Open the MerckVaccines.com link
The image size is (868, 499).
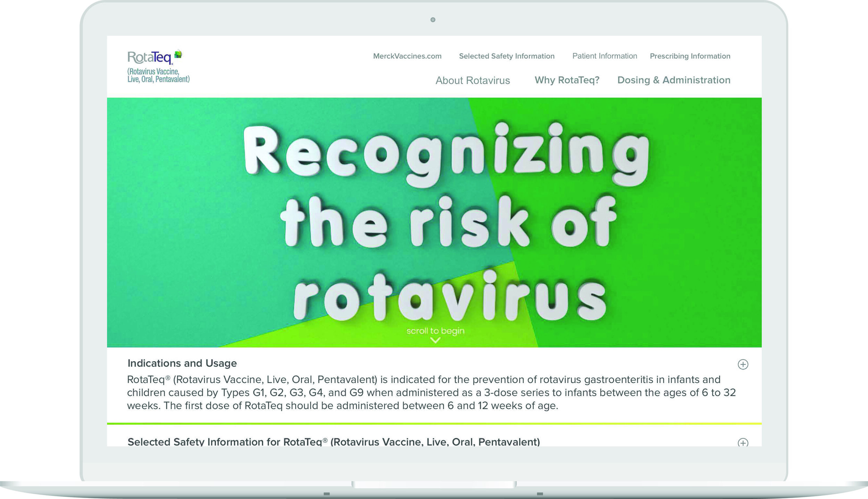(407, 56)
